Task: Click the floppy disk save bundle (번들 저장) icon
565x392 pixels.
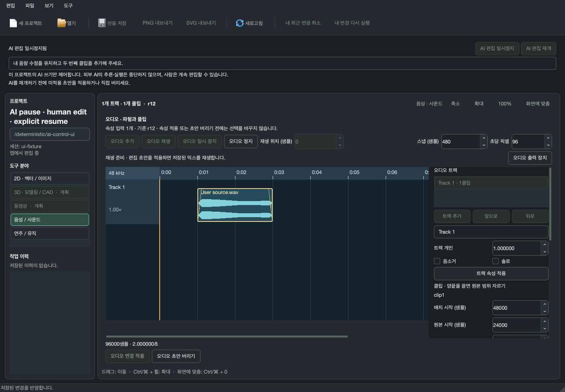Action: coord(102,23)
